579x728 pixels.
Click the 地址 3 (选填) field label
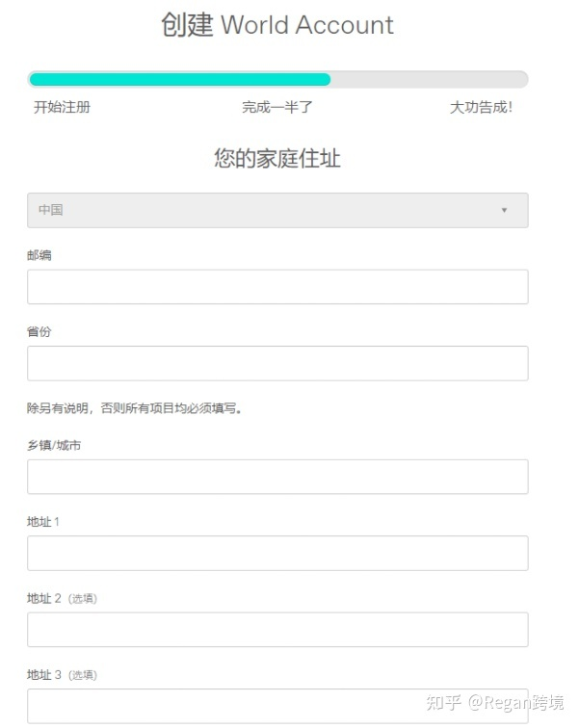[62, 675]
